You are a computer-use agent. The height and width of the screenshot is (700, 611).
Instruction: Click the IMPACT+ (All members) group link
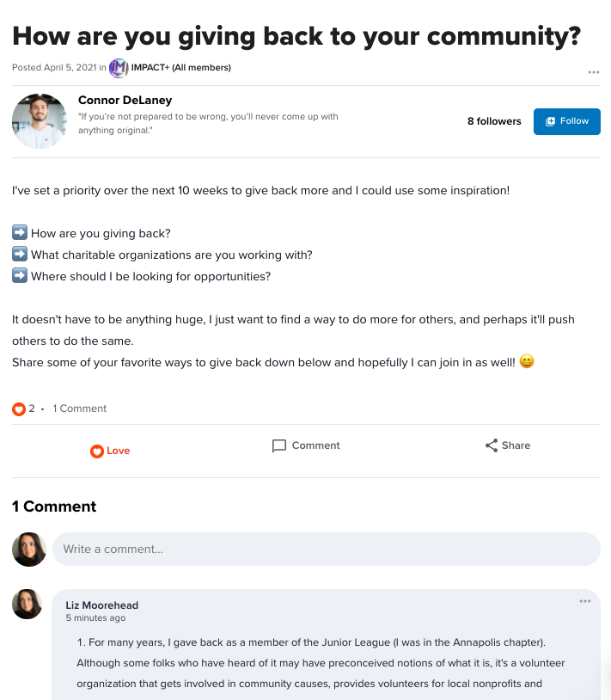pyautogui.click(x=181, y=67)
